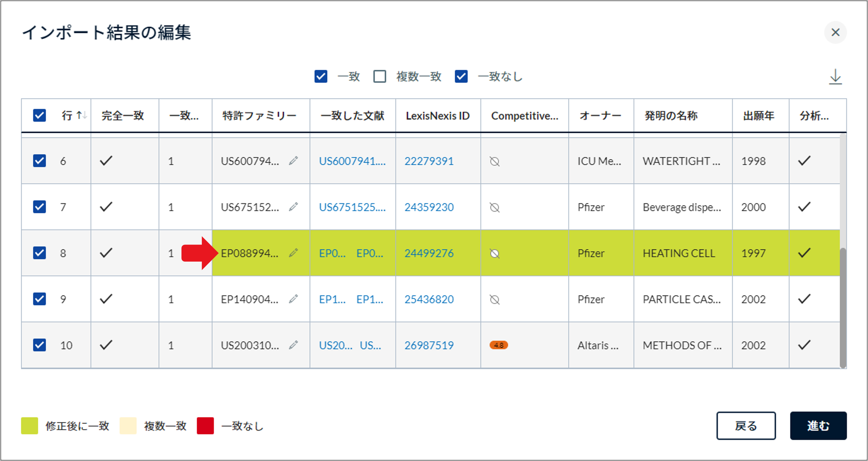Click the analysis checkmark for row 10
This screenshot has width=868, height=461.
[x=804, y=345]
